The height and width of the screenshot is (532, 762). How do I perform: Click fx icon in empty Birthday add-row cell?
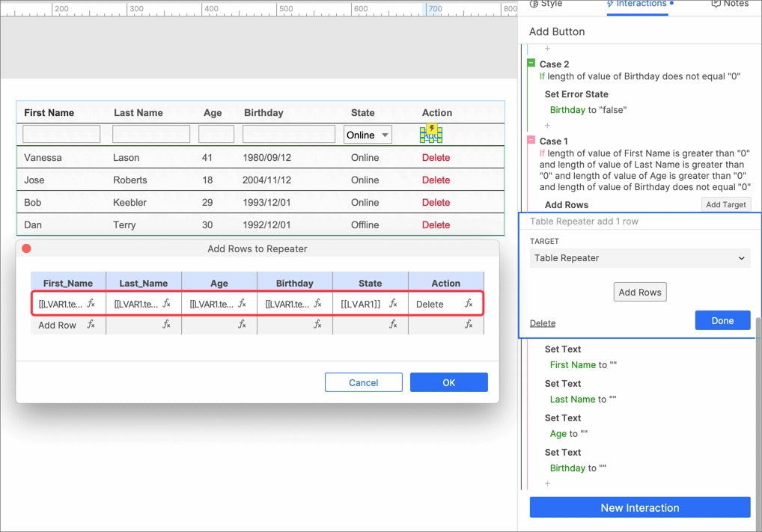[318, 325]
